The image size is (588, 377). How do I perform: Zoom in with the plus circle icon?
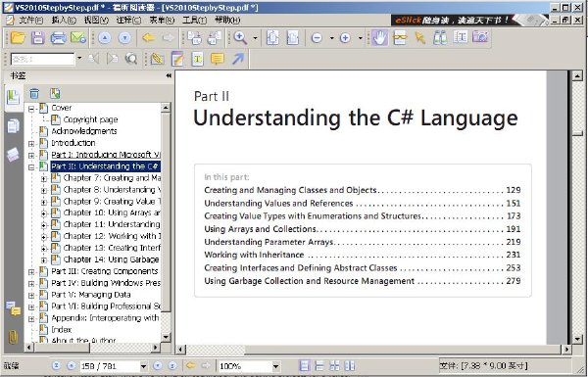[345, 38]
